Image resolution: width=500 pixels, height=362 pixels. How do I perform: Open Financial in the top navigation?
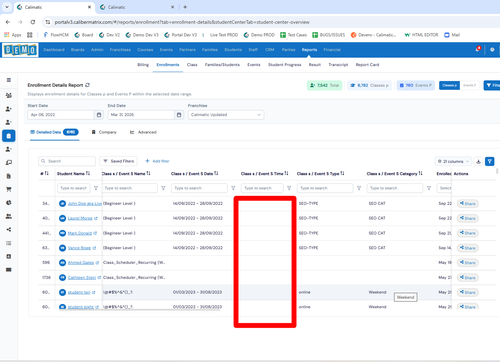pyautogui.click(x=332, y=50)
